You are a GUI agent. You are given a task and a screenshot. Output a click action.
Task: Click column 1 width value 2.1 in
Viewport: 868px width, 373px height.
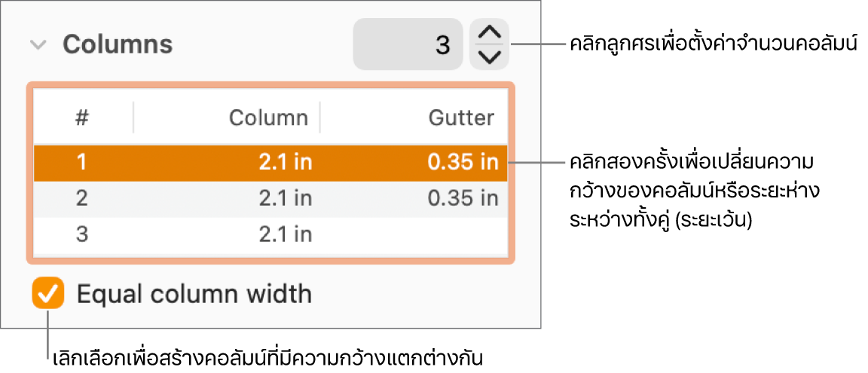click(285, 163)
